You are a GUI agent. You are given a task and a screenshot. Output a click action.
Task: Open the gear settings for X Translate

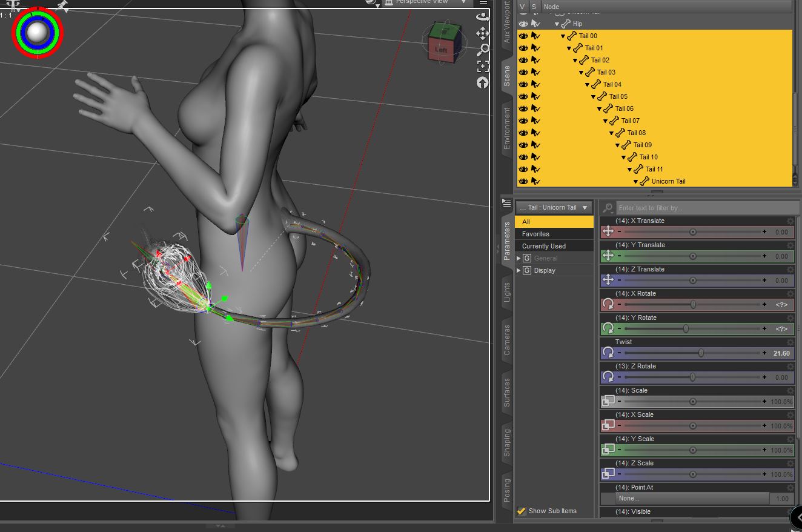click(x=790, y=221)
